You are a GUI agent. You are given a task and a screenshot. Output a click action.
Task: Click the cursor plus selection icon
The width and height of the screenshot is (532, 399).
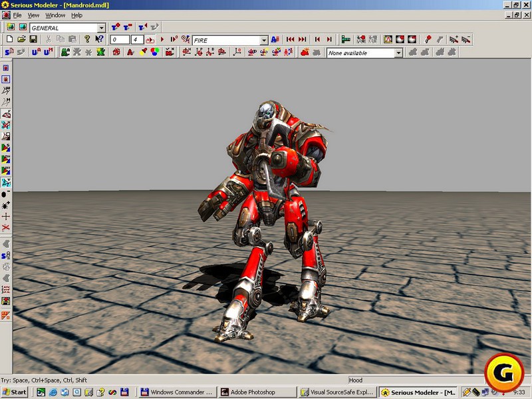tap(454, 40)
